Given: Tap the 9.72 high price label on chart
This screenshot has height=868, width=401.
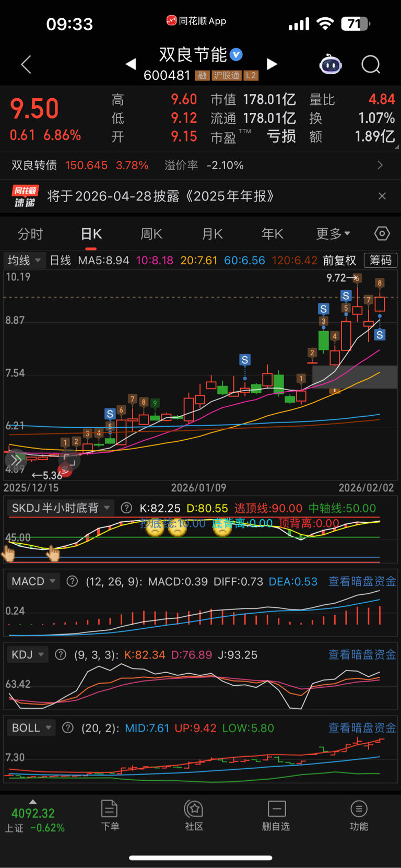Looking at the screenshot, I should (336, 278).
